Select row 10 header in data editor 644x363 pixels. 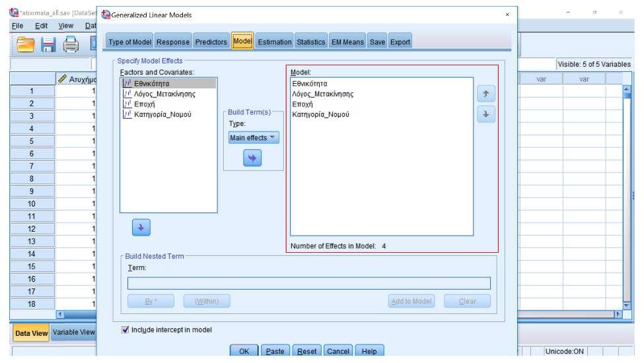[x=32, y=204]
